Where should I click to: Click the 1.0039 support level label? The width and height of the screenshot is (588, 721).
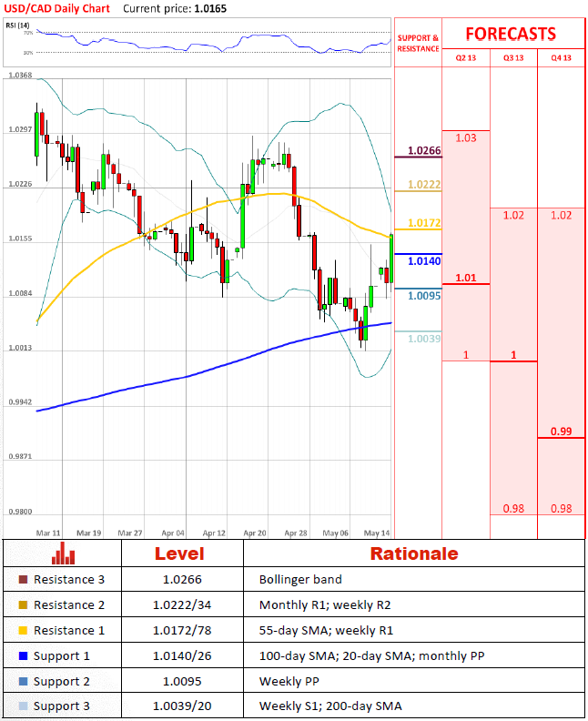tap(424, 339)
